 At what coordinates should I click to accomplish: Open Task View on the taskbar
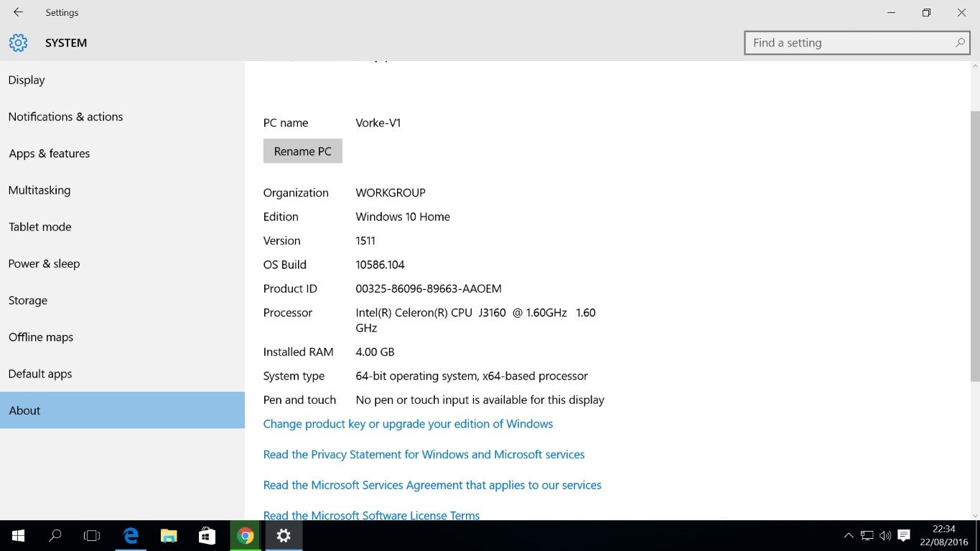(92, 536)
